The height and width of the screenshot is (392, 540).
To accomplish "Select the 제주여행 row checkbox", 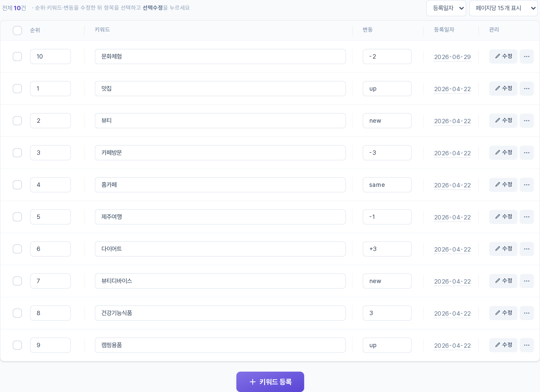I will pyautogui.click(x=17, y=217).
